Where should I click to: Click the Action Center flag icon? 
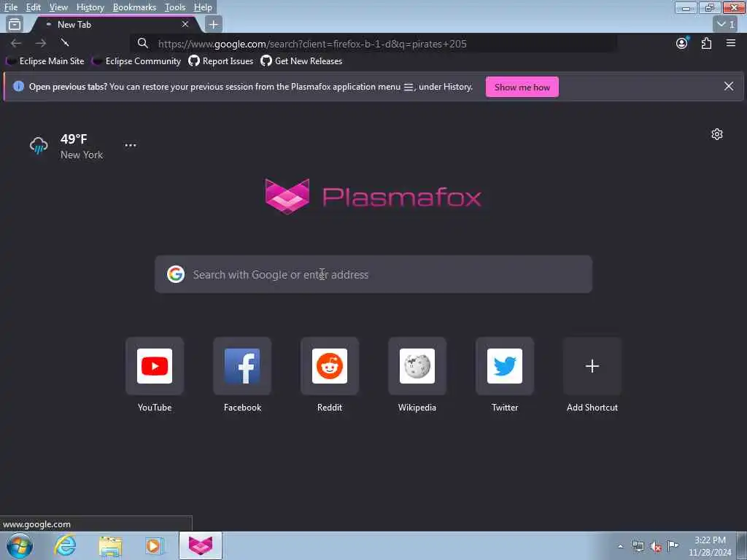[x=673, y=545]
